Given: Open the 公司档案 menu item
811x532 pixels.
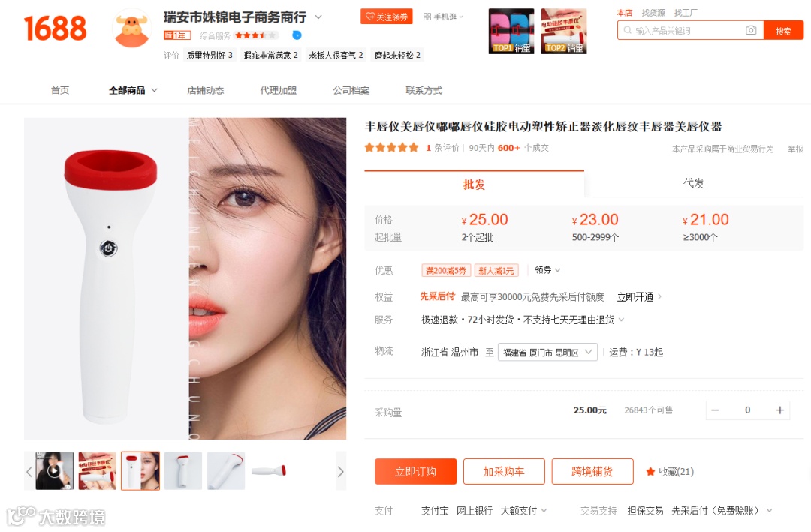Looking at the screenshot, I should point(351,91).
